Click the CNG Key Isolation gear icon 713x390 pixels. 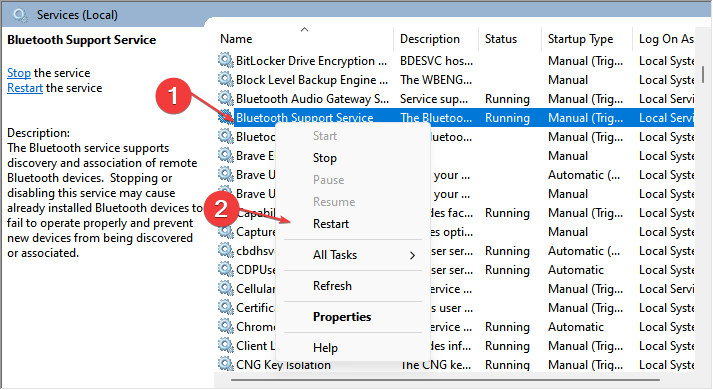click(225, 364)
